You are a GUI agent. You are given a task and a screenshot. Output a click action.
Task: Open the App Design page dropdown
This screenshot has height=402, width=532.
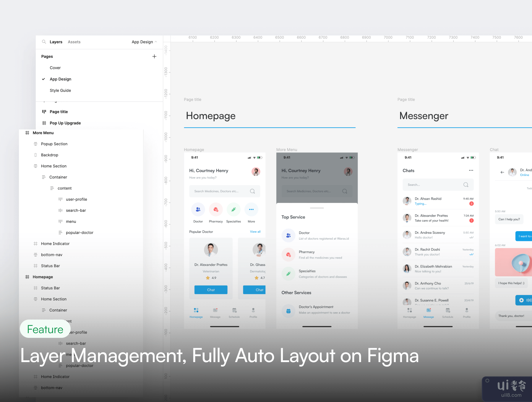pos(144,42)
